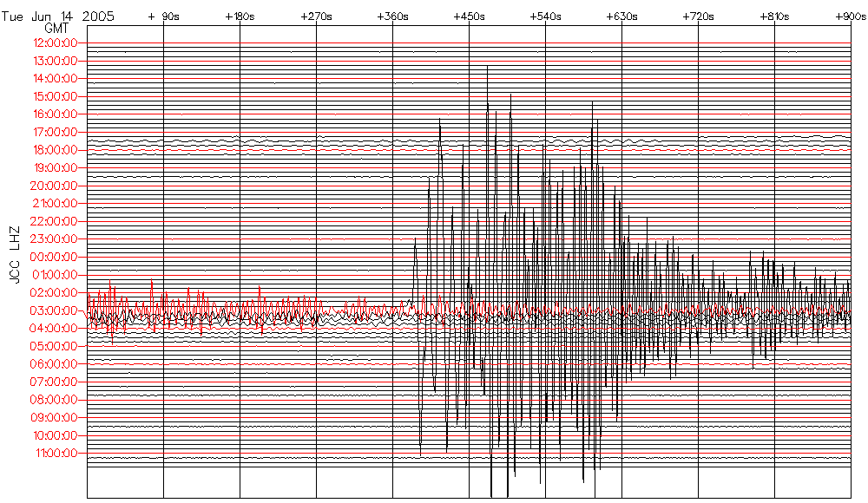Click the JCC LHZ station label

[x=15, y=255]
